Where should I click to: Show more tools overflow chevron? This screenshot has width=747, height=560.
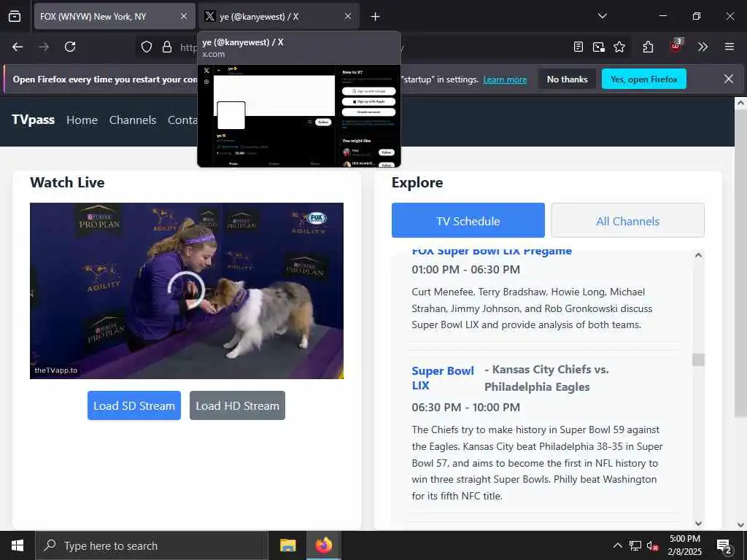point(703,47)
